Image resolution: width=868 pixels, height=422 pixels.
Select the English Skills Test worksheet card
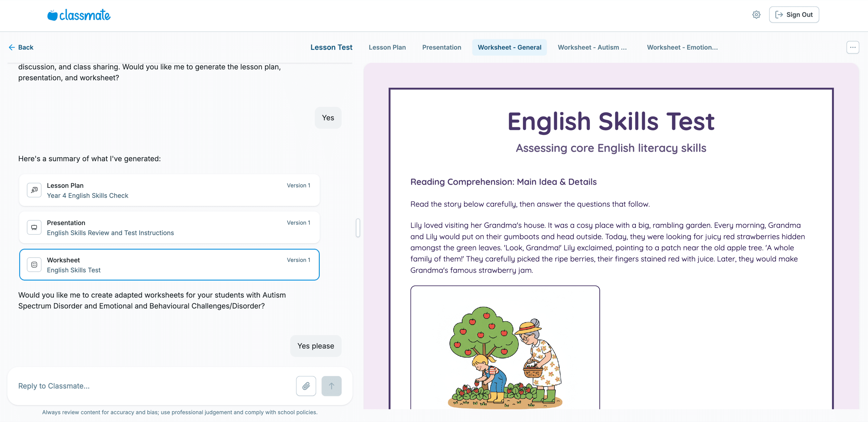[x=169, y=264]
